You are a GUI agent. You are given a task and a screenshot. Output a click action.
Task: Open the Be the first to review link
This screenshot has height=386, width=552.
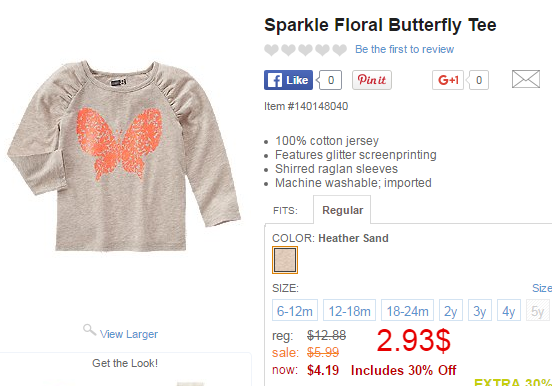[404, 49]
